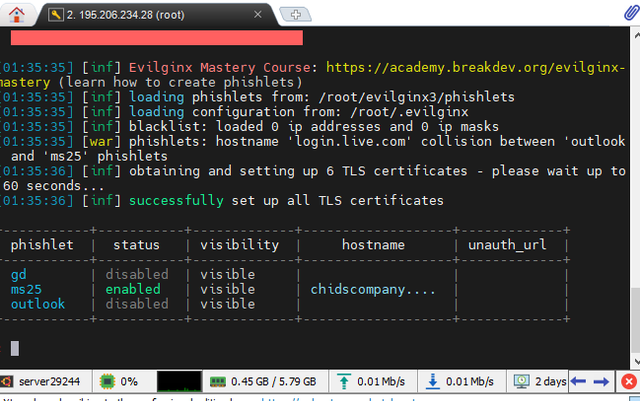Click the red X close status button
640x401 pixels.
point(629,381)
